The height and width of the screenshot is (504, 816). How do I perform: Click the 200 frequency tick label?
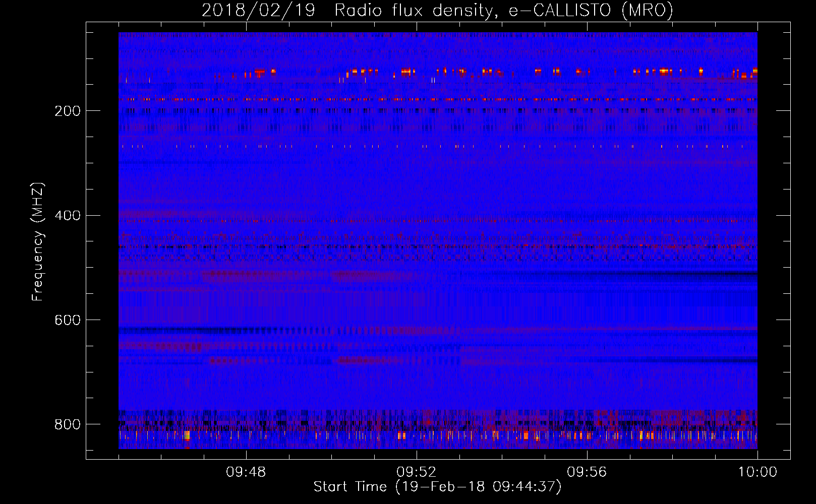[x=68, y=111]
